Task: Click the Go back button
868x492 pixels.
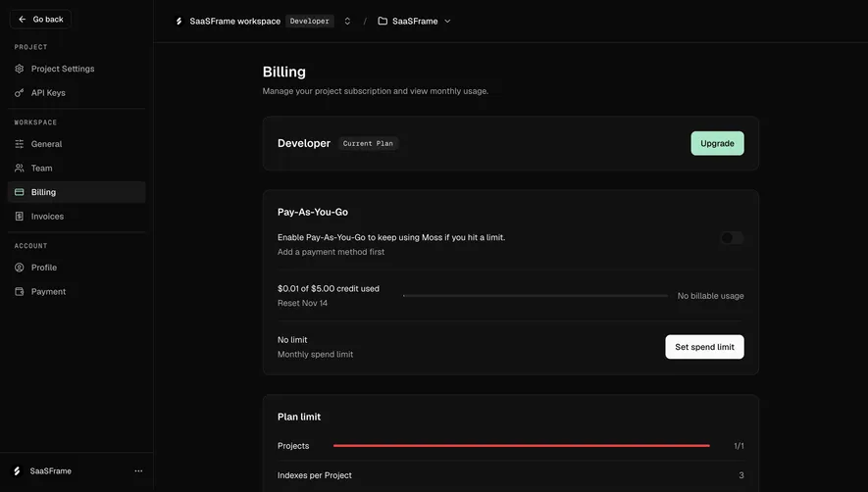Action: click(40, 20)
